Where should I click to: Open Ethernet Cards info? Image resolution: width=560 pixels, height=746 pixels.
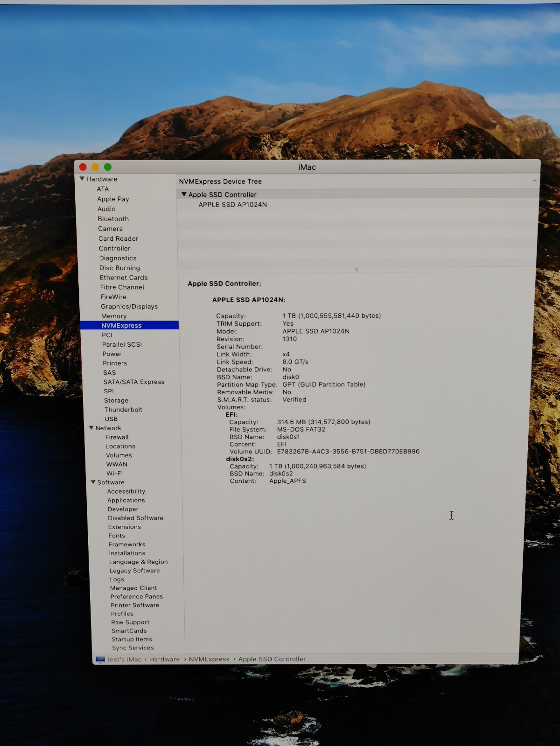[x=124, y=278]
